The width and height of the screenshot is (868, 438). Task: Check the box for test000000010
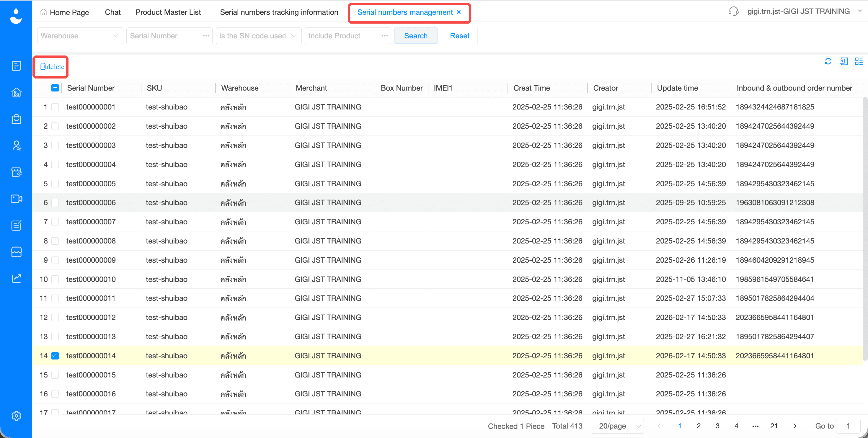pos(55,279)
